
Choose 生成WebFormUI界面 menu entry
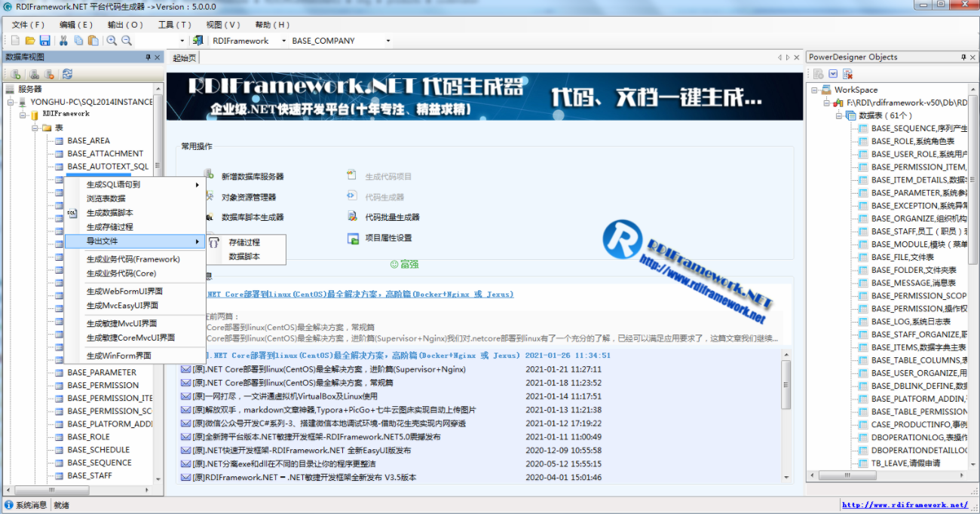pyautogui.click(x=134, y=291)
